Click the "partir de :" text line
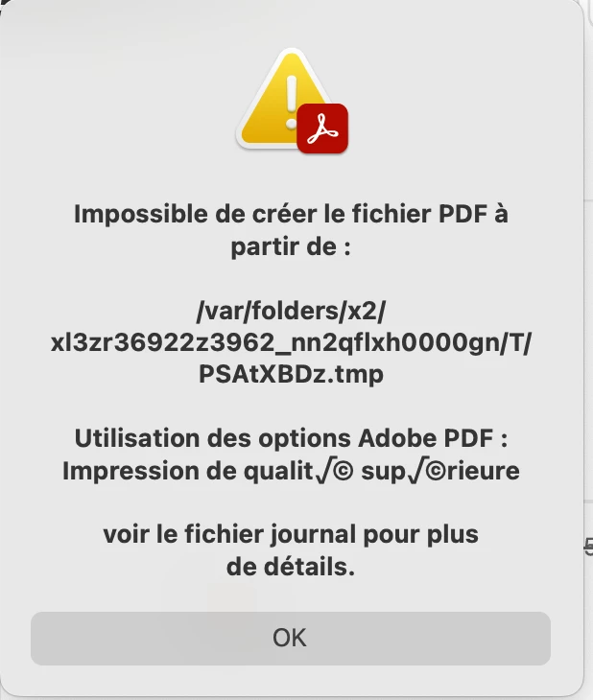 (x=291, y=246)
